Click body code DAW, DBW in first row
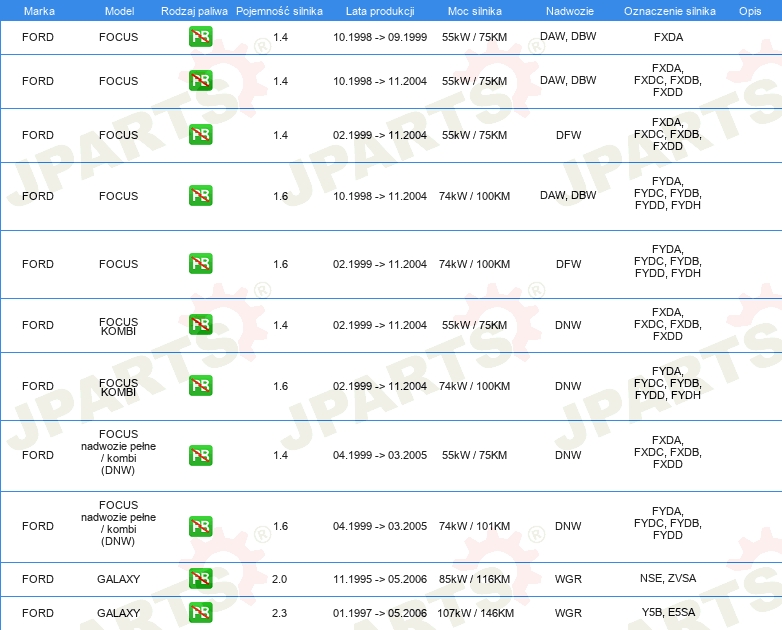The image size is (782, 630). pyautogui.click(x=568, y=36)
